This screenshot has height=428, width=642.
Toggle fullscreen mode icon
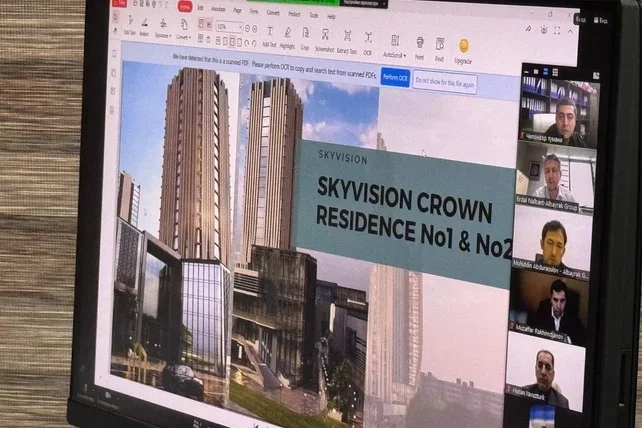(x=557, y=30)
